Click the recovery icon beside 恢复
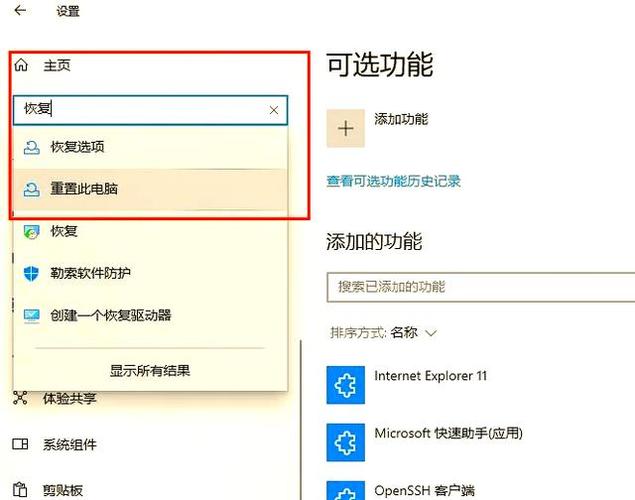 [32, 232]
